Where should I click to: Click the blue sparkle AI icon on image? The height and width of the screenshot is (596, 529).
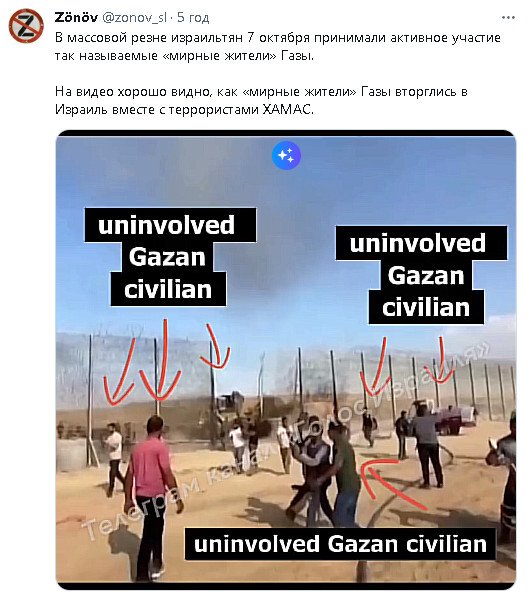coord(286,155)
